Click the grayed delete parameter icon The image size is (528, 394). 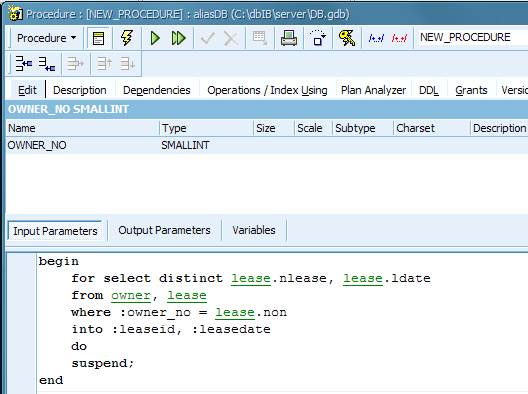(75, 63)
